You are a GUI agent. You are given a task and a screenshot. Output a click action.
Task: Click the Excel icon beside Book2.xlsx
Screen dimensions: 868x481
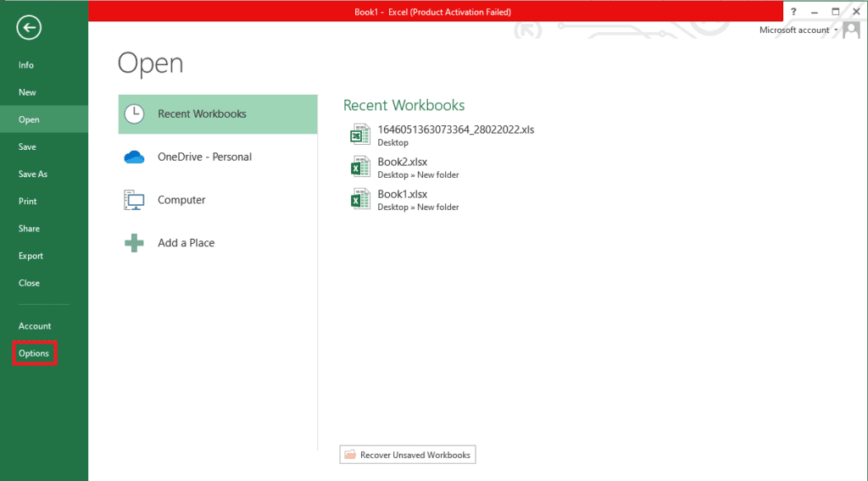[361, 167]
